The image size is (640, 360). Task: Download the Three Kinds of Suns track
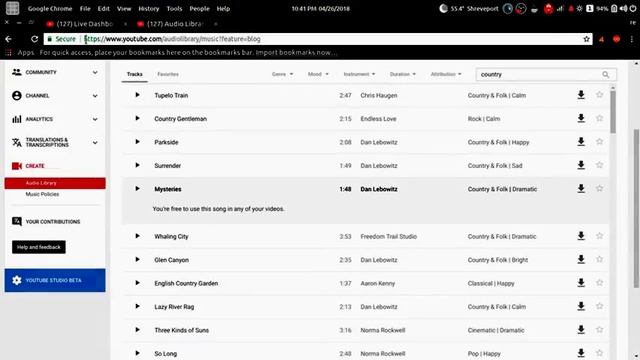point(581,330)
